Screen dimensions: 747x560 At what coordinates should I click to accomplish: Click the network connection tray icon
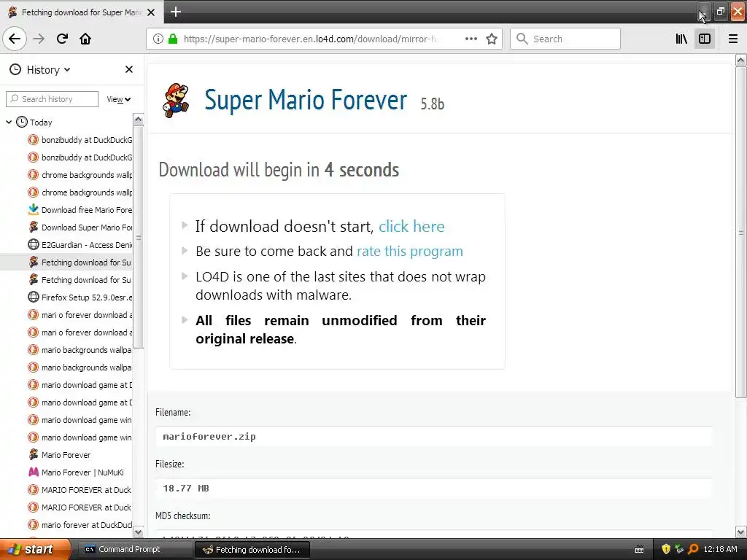tap(680, 549)
